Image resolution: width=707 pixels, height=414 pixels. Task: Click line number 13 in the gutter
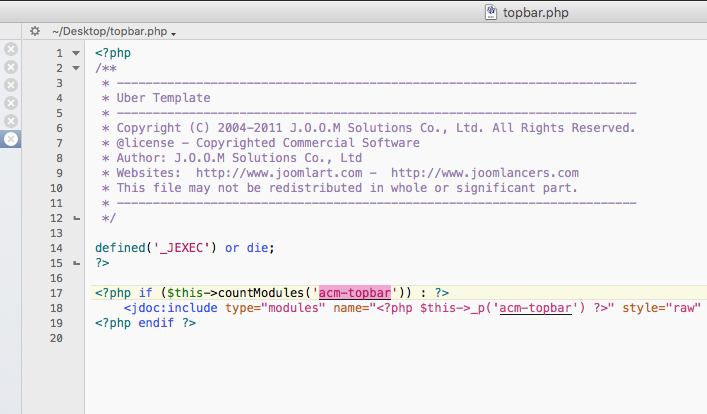56,234
